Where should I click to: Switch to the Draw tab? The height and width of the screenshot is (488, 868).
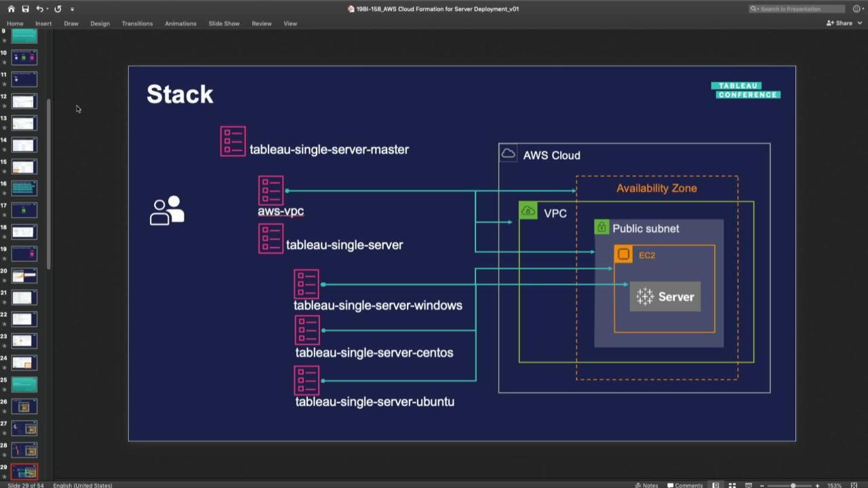(71, 23)
